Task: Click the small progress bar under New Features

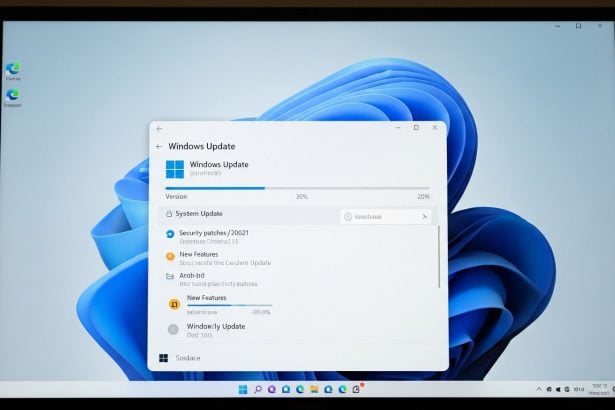Action: coord(229,305)
